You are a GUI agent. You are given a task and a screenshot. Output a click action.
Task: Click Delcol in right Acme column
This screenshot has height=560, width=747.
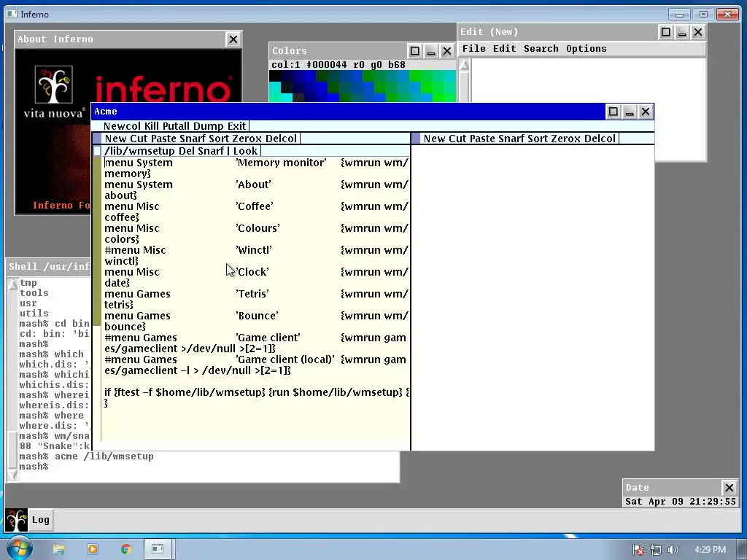(x=600, y=139)
